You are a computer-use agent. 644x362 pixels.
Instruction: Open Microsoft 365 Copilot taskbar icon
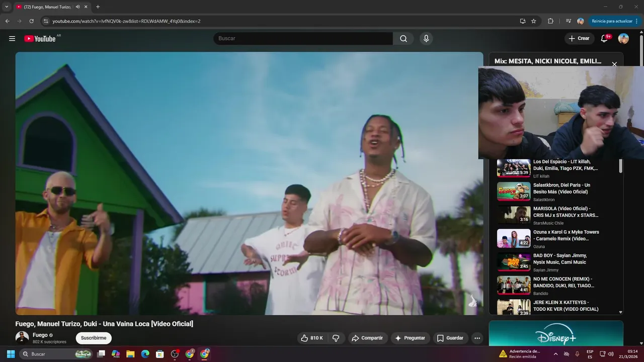coord(116,354)
